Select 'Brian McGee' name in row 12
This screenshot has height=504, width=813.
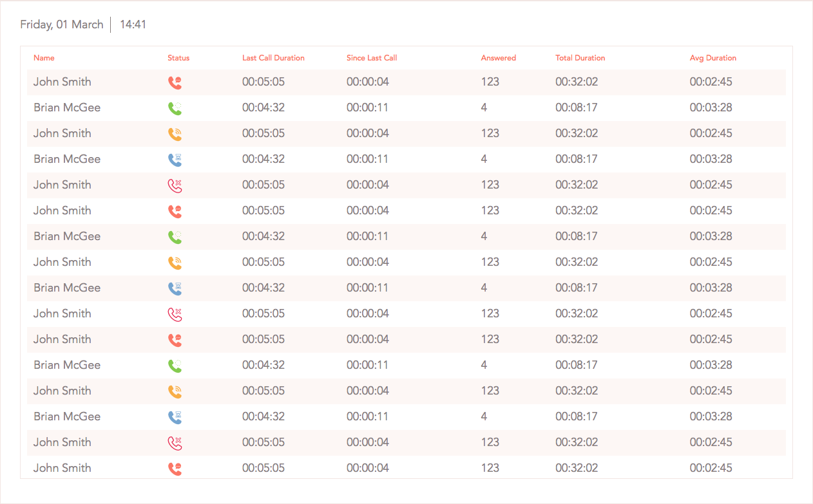pyautogui.click(x=67, y=365)
